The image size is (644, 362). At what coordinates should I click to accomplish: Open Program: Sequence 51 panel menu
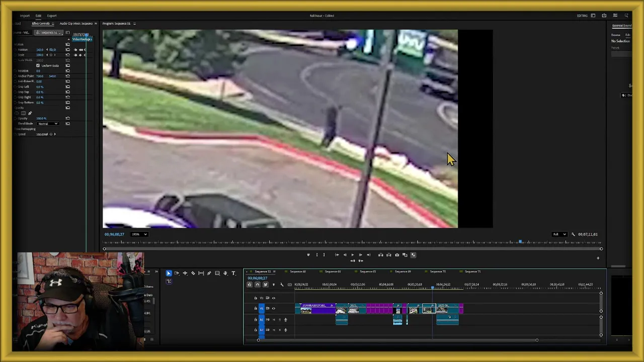pyautogui.click(x=134, y=24)
